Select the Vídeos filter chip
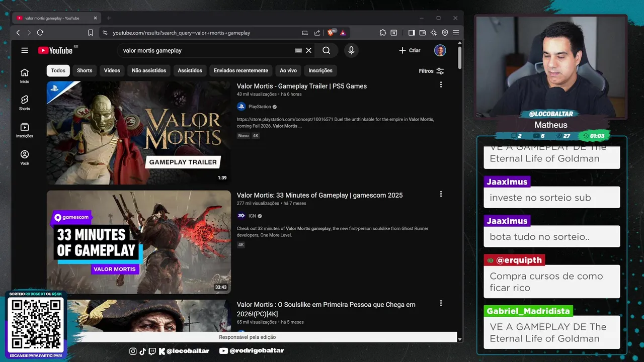 (x=112, y=70)
